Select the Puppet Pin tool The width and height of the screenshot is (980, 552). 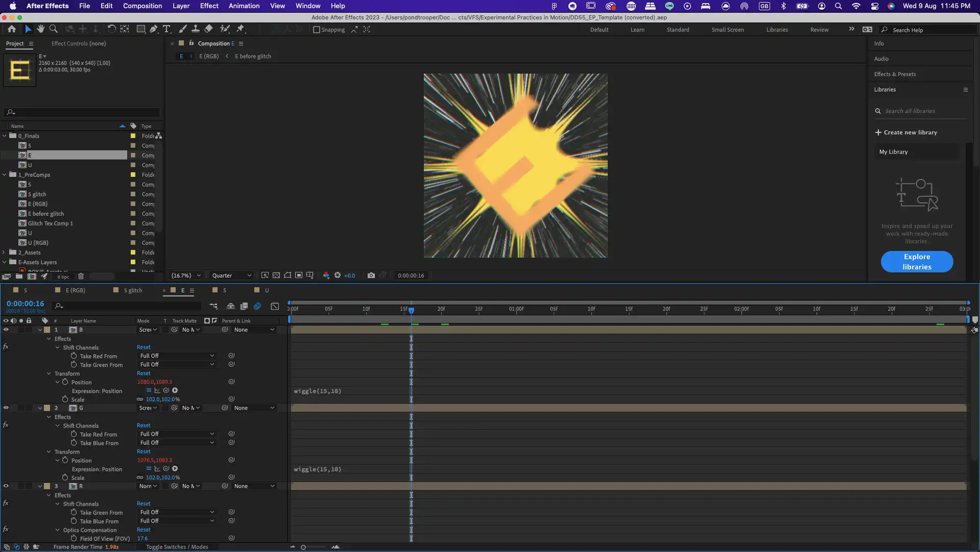point(241,29)
